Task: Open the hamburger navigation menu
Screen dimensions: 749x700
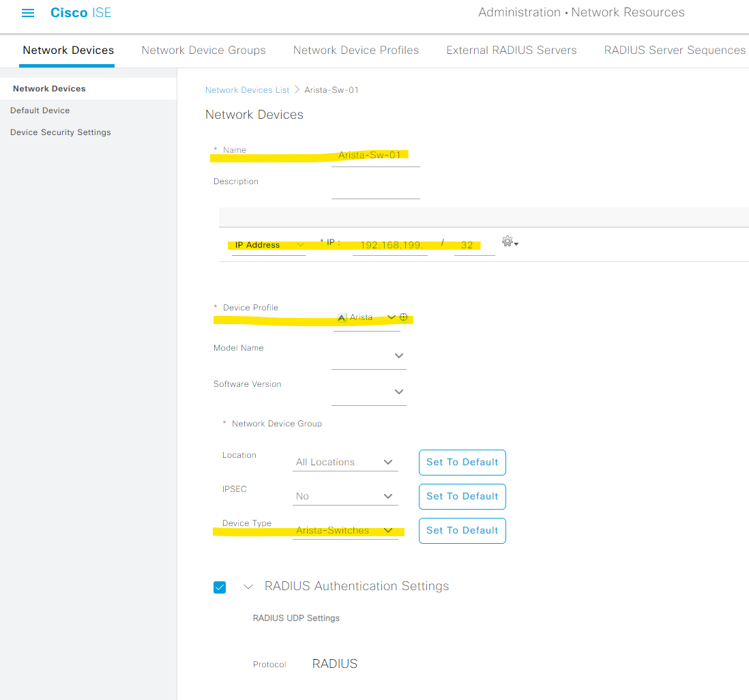Action: point(28,13)
